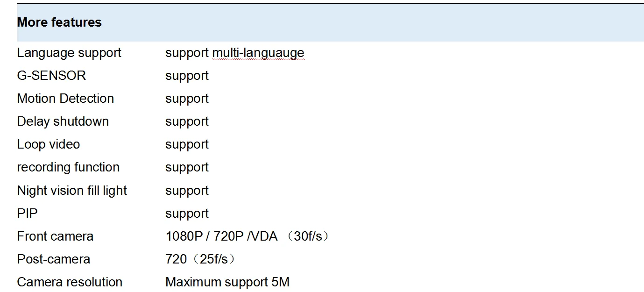Click the misspelled multi-languauge word

(258, 53)
